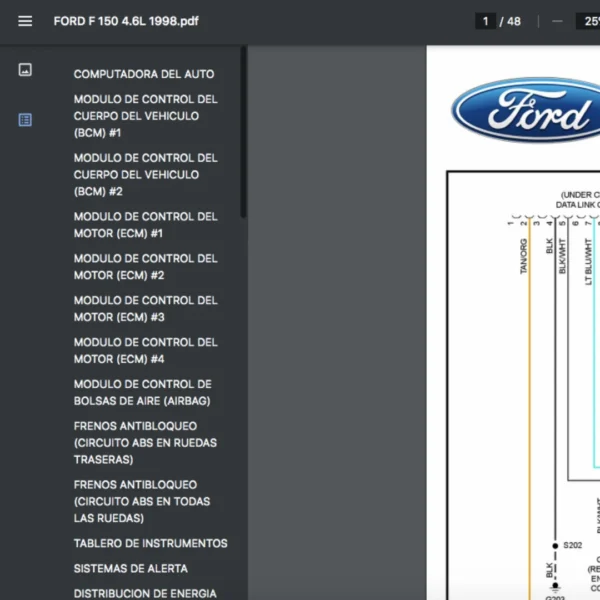Open Modulo de Control del Motor ECM #2
The width and height of the screenshot is (600, 600).
pyautogui.click(x=145, y=267)
